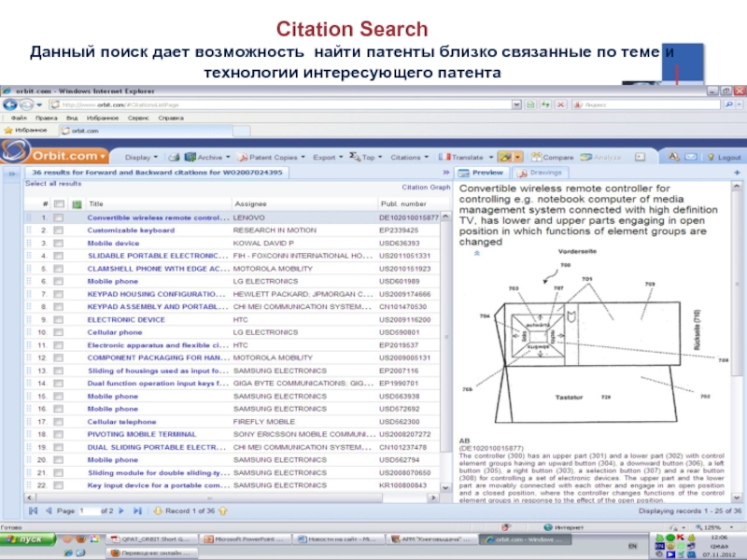This screenshot has width=747, height=560.
Task: Open the Сервис menu
Action: tap(138, 118)
